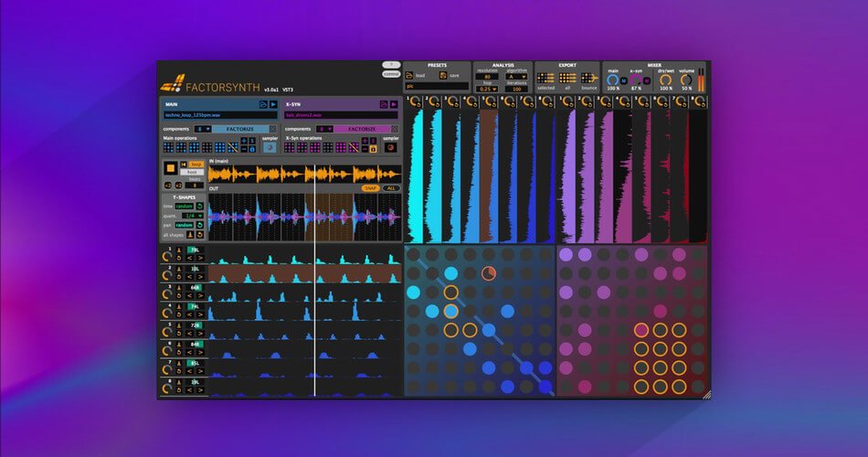Click the beats value field
This screenshot has width=868, height=457.
pyautogui.click(x=195, y=186)
